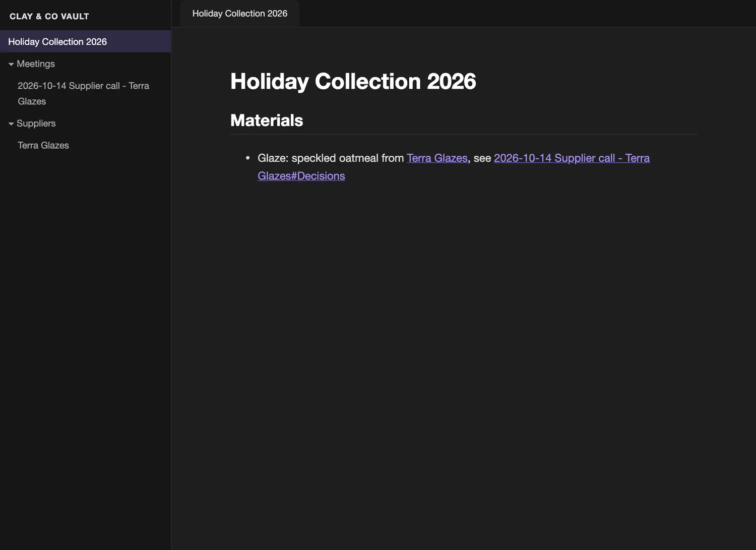This screenshot has width=756, height=550.
Task: Click the Holiday Collection 2026 page title
Action: tap(353, 81)
